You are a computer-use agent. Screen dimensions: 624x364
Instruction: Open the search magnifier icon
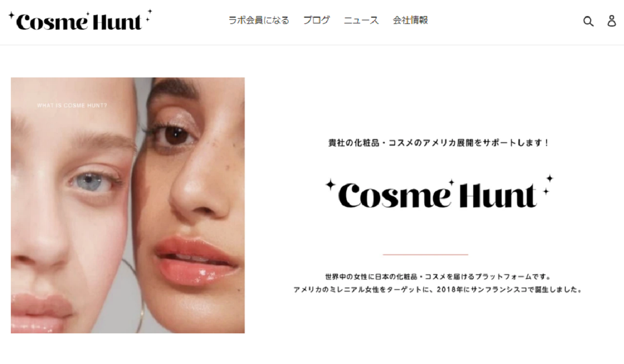click(588, 21)
